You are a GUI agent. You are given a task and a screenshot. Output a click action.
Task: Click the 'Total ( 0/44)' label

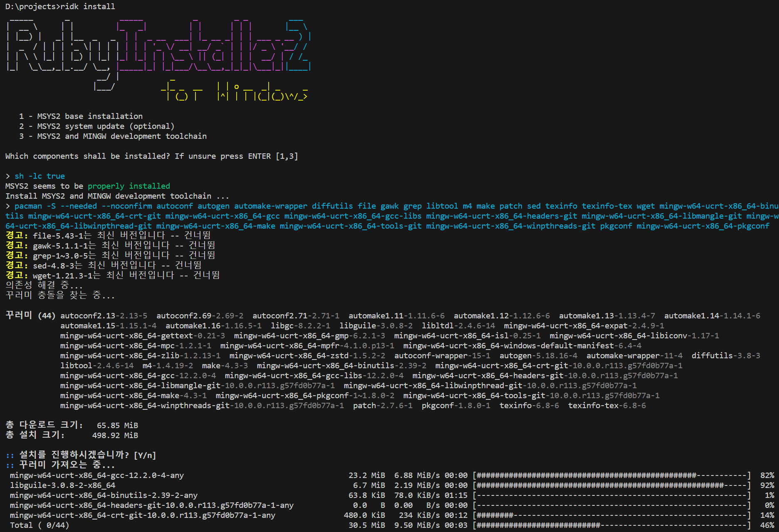[x=40, y=525]
